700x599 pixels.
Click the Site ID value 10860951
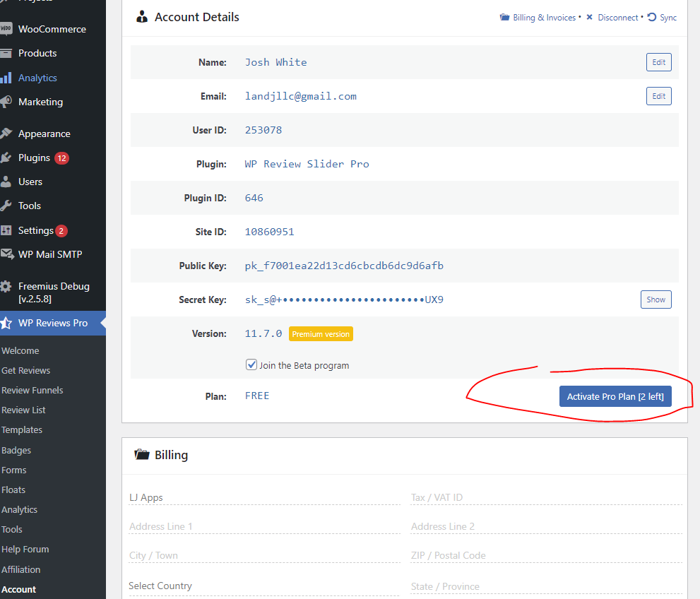[270, 232]
